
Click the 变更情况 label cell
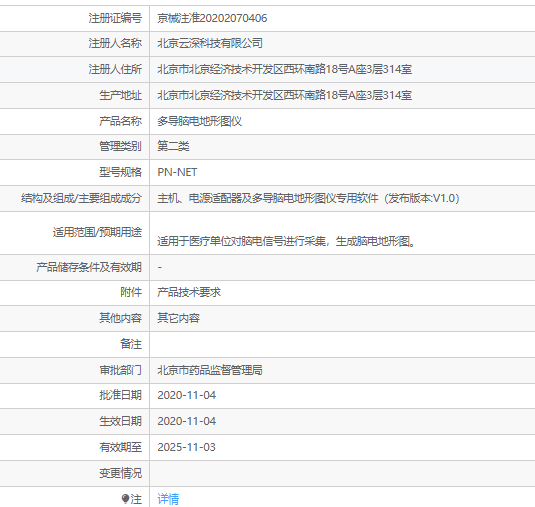click(74, 473)
